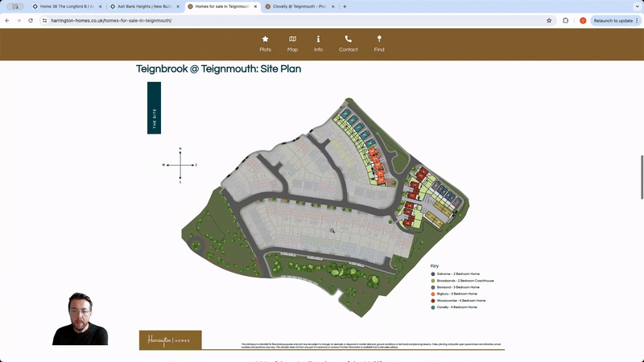Image resolution: width=644 pixels, height=362 pixels.
Task: Go back using browser back arrow
Action: (x=7, y=20)
